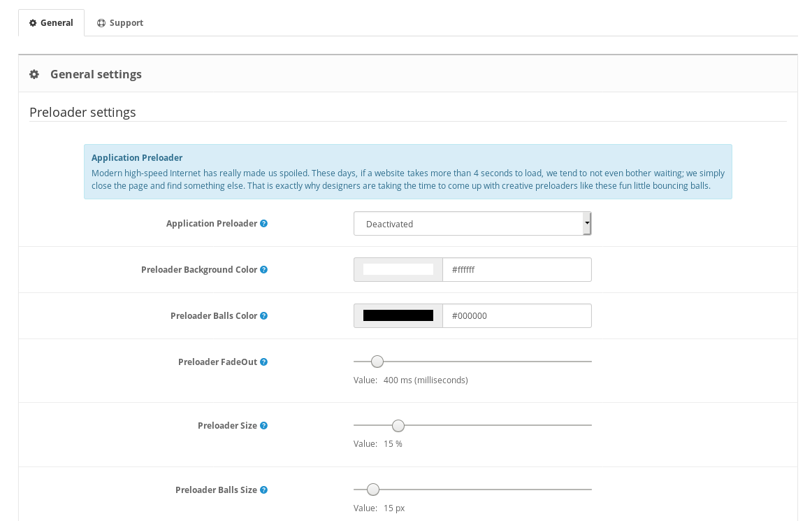Viewport: 812px width, 521px height.
Task: Click the Preloader settings heading
Action: [83, 112]
